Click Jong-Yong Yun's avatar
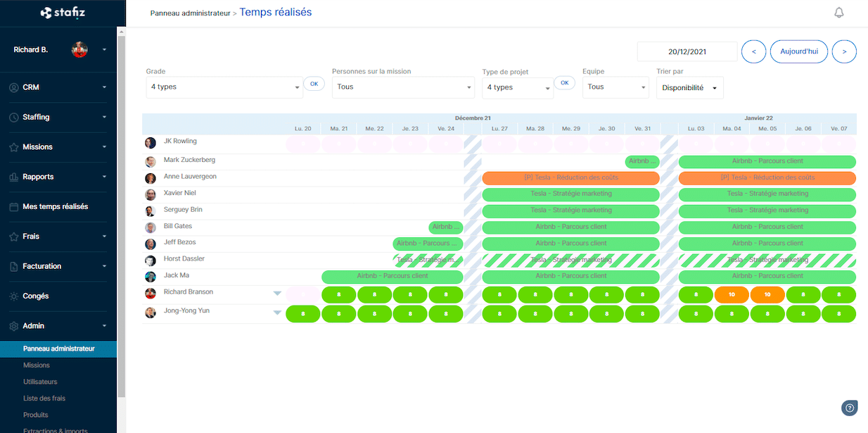The image size is (868, 433). [151, 313]
